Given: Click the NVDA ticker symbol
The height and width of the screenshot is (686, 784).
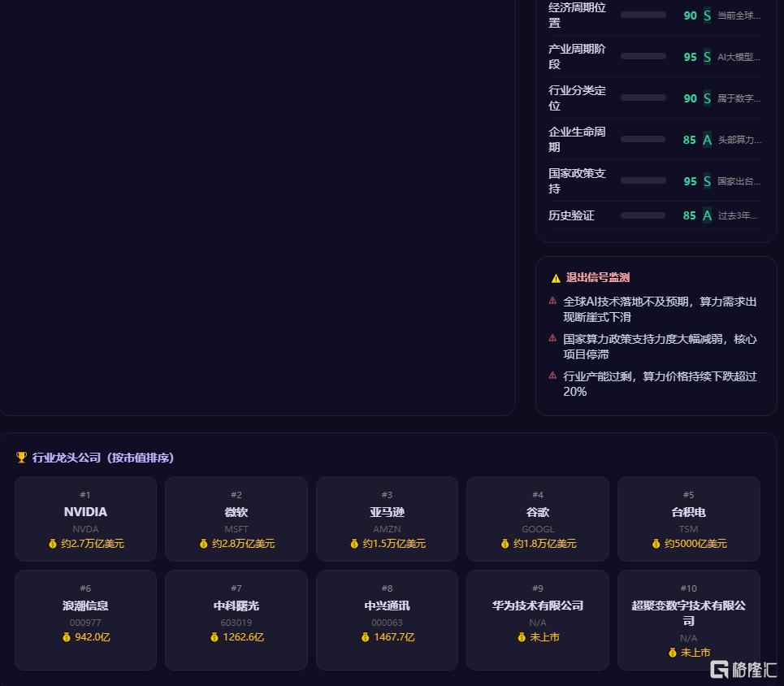Looking at the screenshot, I should 85,529.
